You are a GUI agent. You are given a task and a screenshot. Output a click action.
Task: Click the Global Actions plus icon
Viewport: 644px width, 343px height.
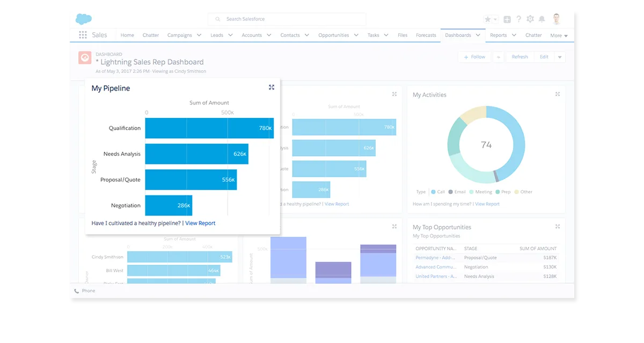point(507,19)
